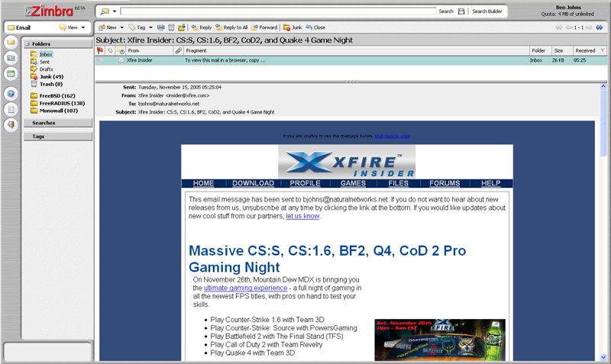This screenshot has height=364, width=611.
Task: Click the read envelope icon of the Xfire Insider message
Action: click(x=121, y=60)
